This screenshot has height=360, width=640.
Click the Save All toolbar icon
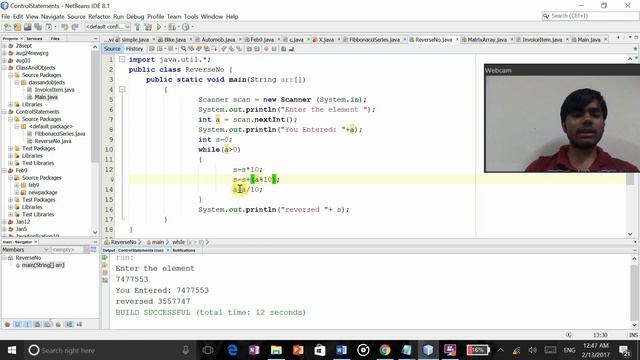click(38, 27)
